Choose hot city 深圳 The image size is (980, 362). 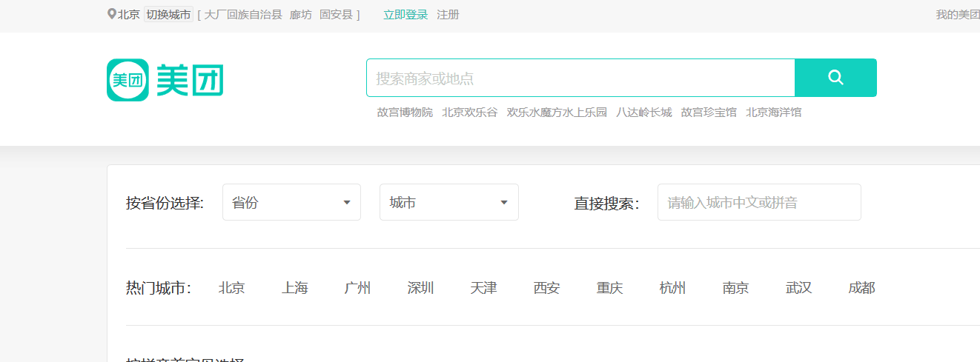[420, 288]
